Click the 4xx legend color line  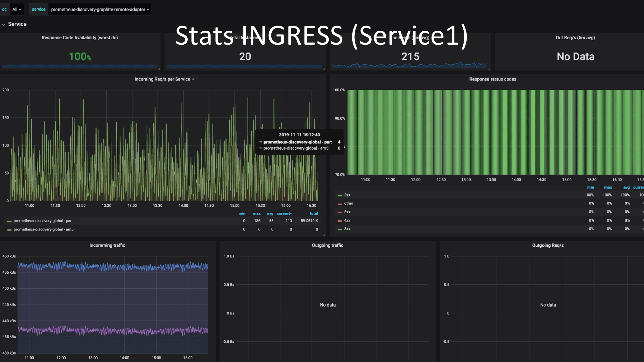point(340,221)
